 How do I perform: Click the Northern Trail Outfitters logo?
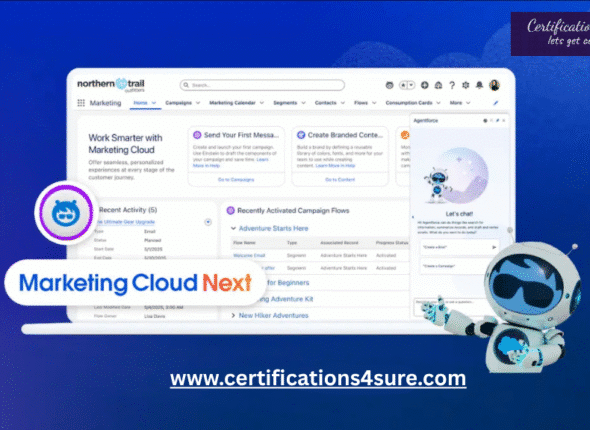coord(111,85)
